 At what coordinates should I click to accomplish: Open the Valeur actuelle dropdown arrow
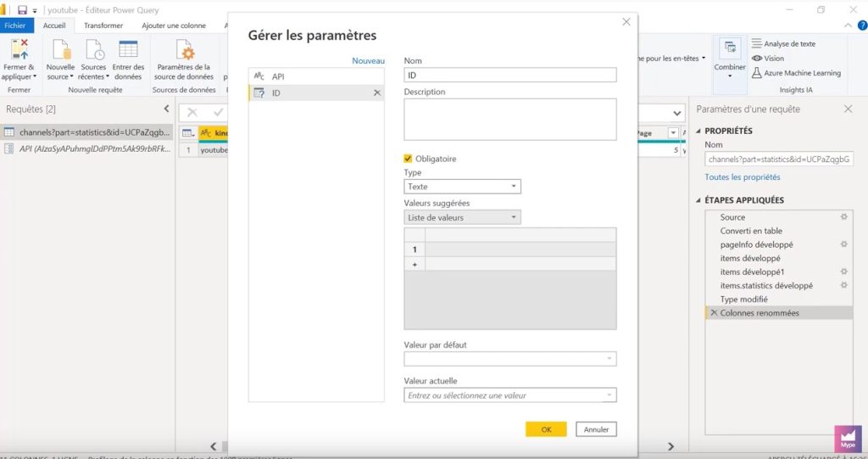[x=609, y=395]
